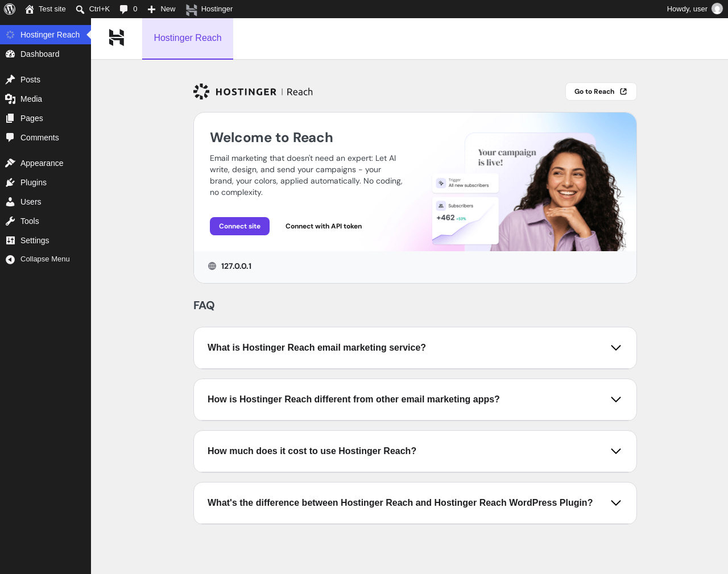
Task: Click the Appearance brush icon
Action: coord(10,163)
